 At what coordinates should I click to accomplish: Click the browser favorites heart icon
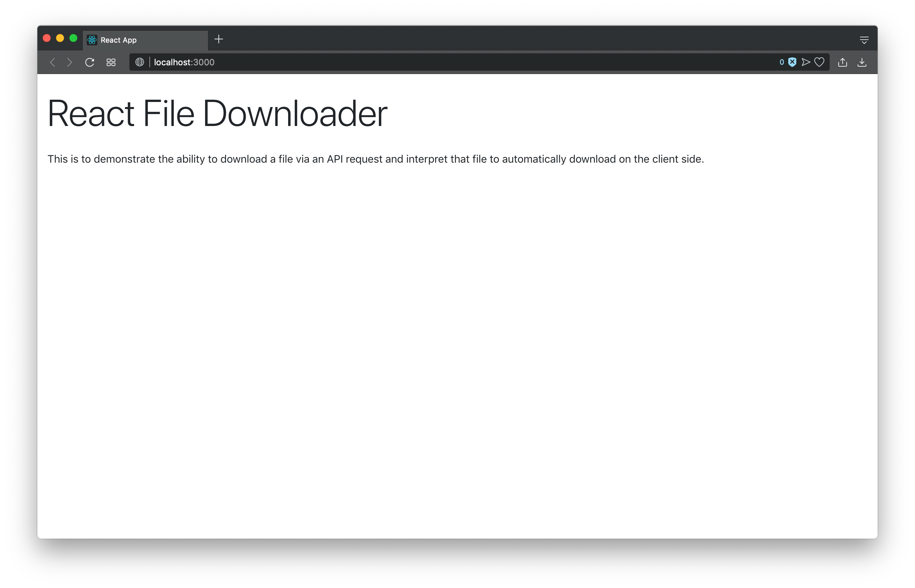click(x=819, y=62)
